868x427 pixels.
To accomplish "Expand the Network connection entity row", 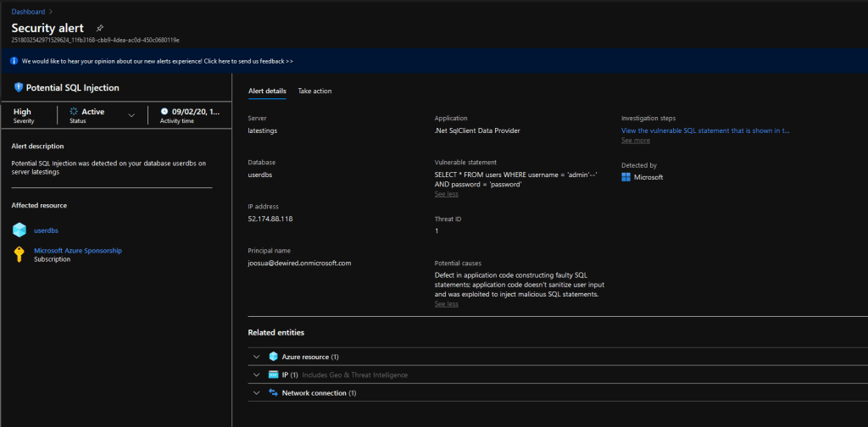I will (256, 393).
